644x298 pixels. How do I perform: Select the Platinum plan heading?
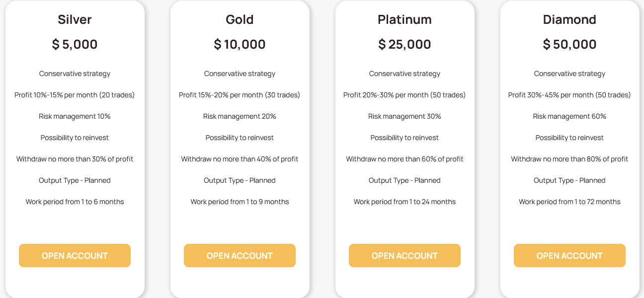(404, 19)
